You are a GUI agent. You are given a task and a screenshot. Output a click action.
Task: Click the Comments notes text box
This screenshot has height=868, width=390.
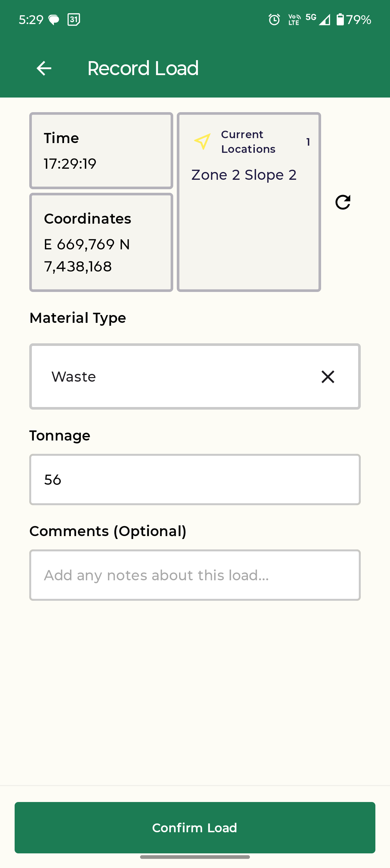(x=195, y=575)
